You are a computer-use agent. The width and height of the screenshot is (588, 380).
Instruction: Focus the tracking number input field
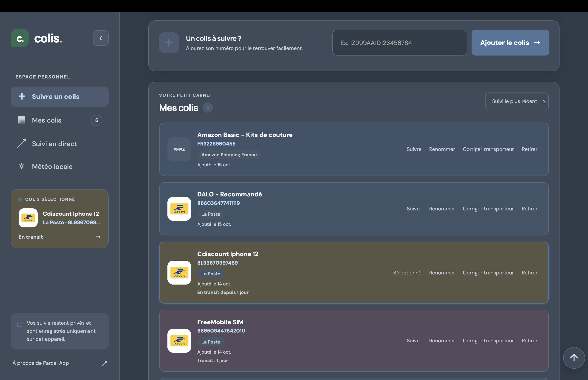click(x=400, y=43)
